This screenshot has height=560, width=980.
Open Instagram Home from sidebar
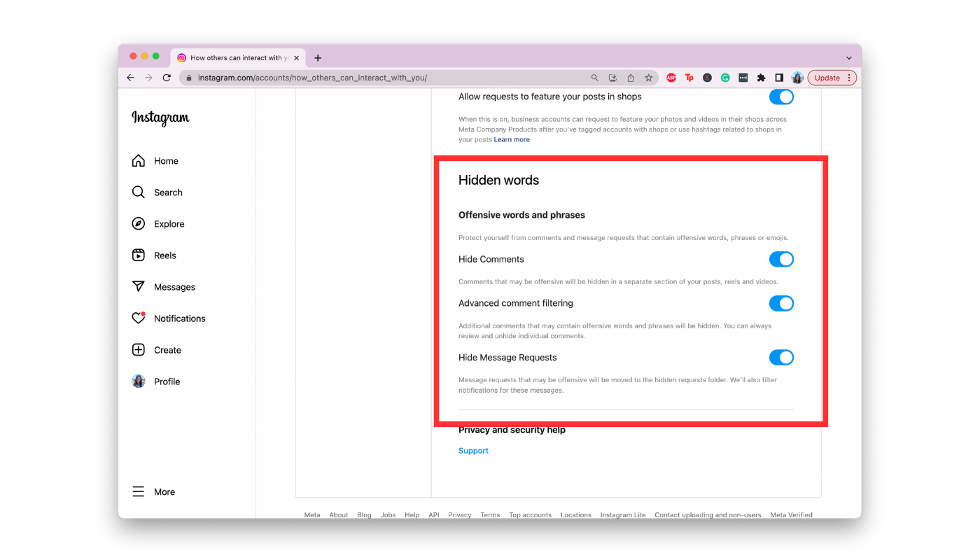[x=155, y=161]
